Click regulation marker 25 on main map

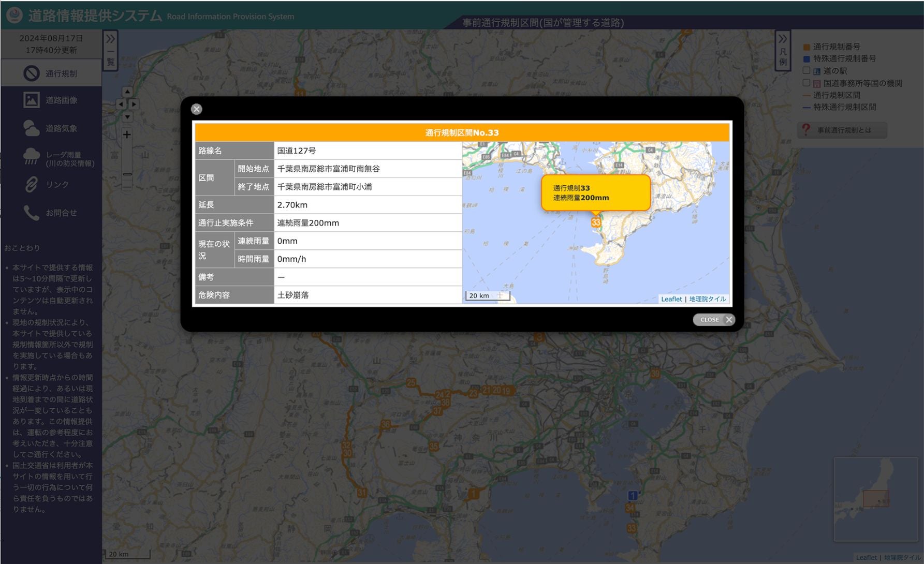pyautogui.click(x=411, y=383)
